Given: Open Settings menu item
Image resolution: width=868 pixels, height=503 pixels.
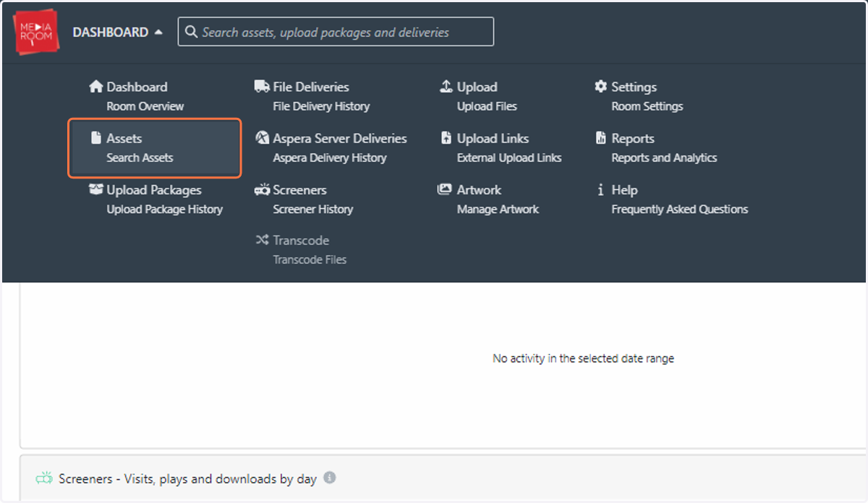Looking at the screenshot, I should click(634, 87).
